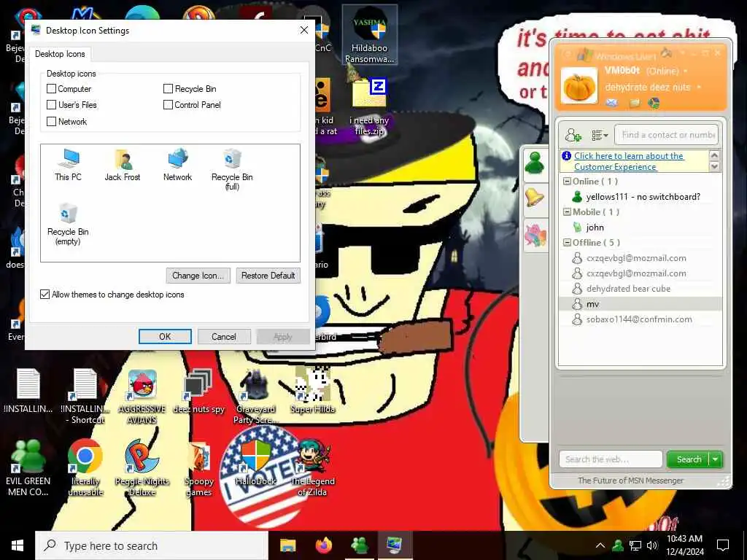
Task: Select AGGRESSIVE AVIANS desktop shortcut
Action: click(142, 397)
